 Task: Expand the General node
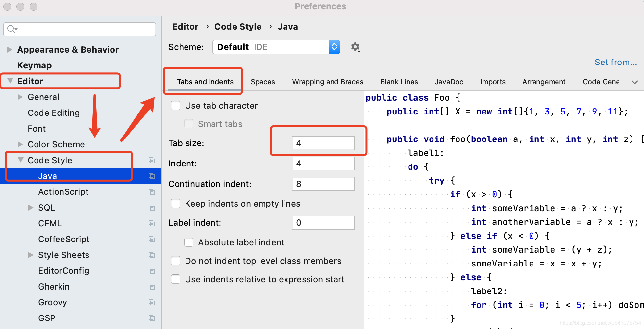(20, 97)
